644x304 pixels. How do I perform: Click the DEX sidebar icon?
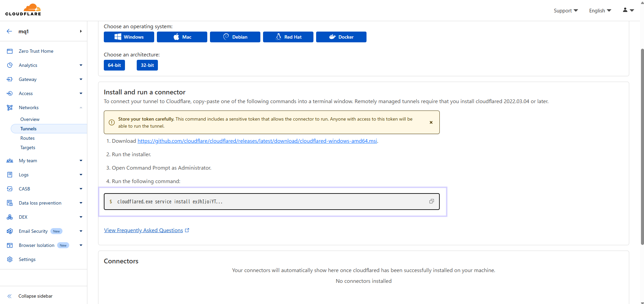point(10,217)
